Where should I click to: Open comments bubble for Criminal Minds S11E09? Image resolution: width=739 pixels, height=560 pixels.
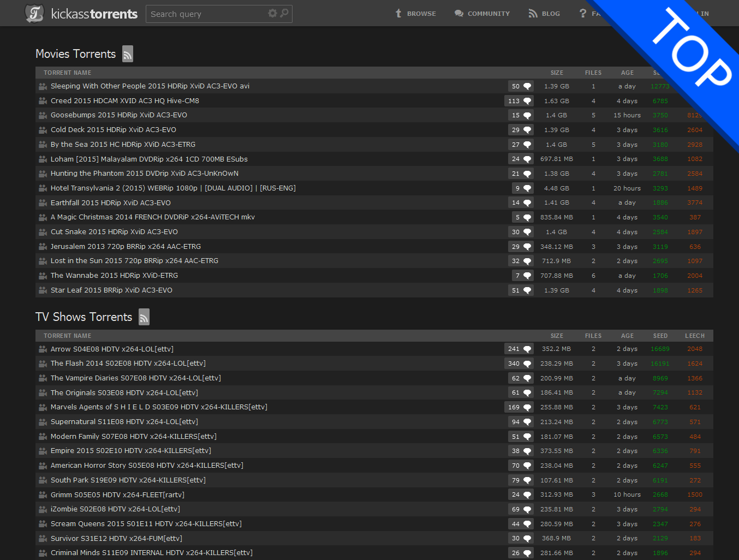pyautogui.click(x=521, y=553)
